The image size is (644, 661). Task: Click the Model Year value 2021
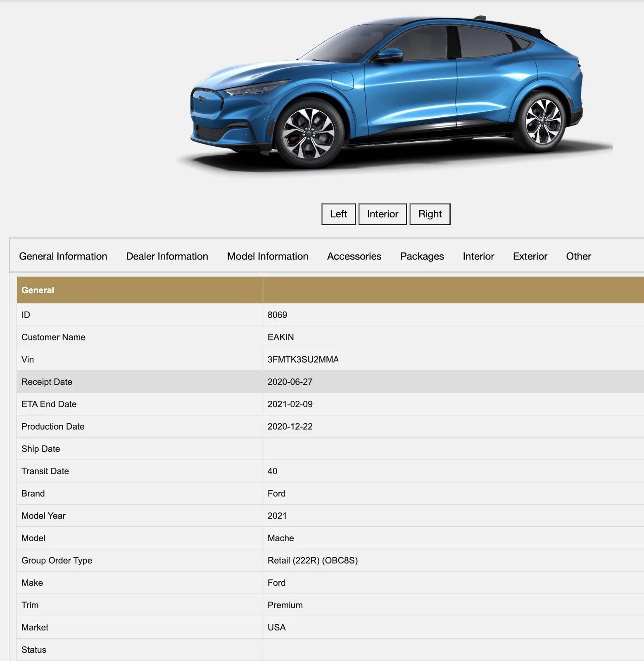[277, 516]
